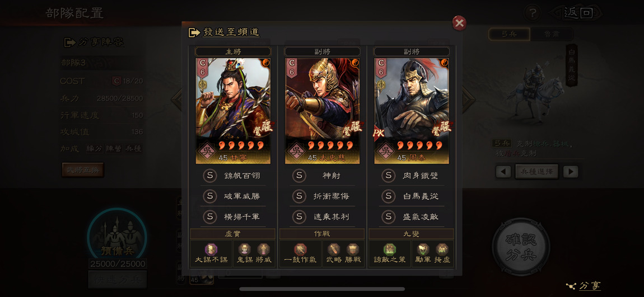Viewport: 644px width, 297px height.
Task: Open the help question mark icon
Action: 532,13
